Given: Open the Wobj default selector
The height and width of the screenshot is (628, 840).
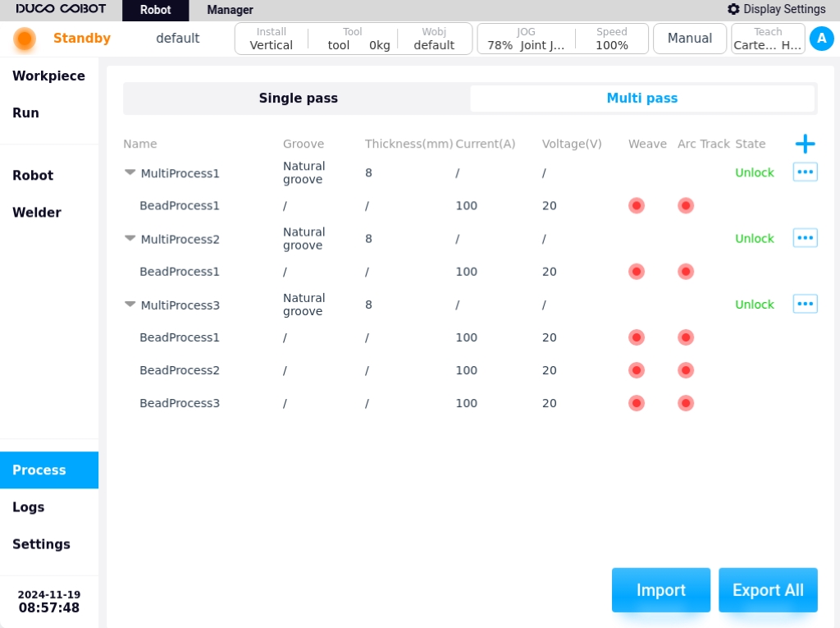Looking at the screenshot, I should (x=434, y=39).
